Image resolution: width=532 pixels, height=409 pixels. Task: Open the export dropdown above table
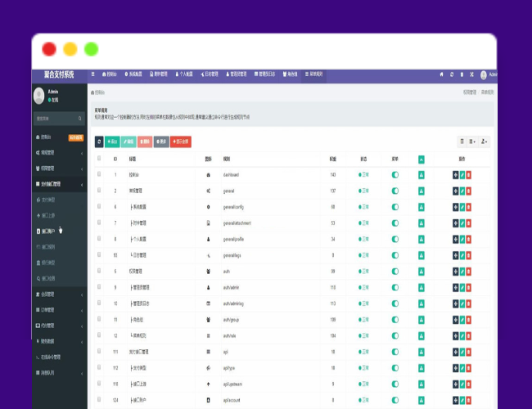pos(484,142)
